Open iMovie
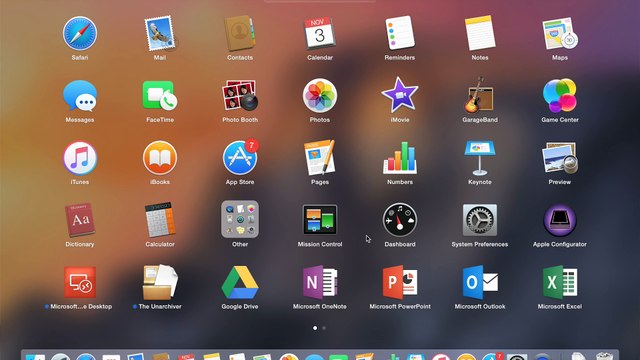The width and height of the screenshot is (640, 360). (400, 95)
